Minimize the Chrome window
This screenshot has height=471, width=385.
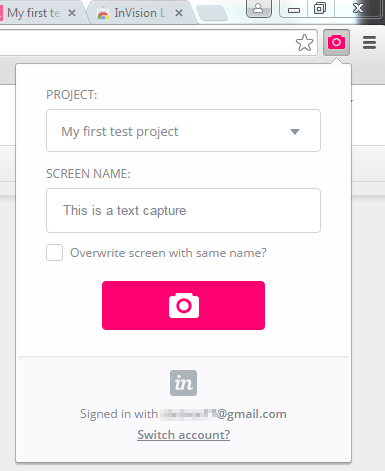[x=294, y=8]
